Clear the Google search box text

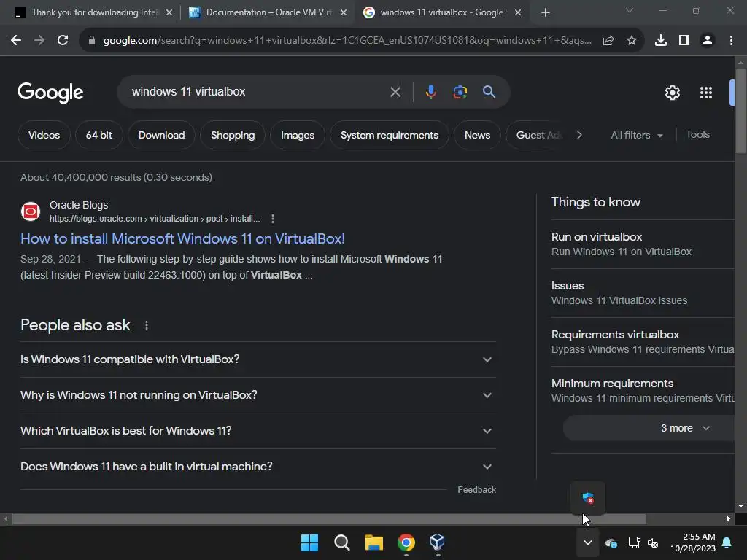(395, 92)
